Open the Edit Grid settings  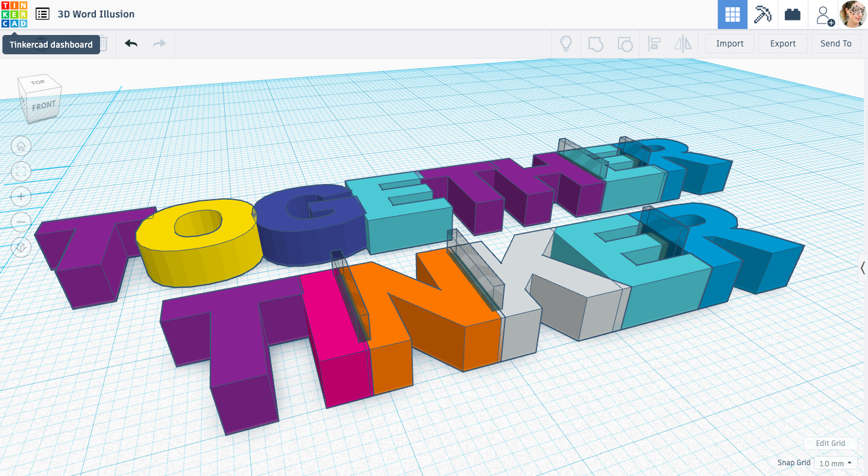coord(830,443)
